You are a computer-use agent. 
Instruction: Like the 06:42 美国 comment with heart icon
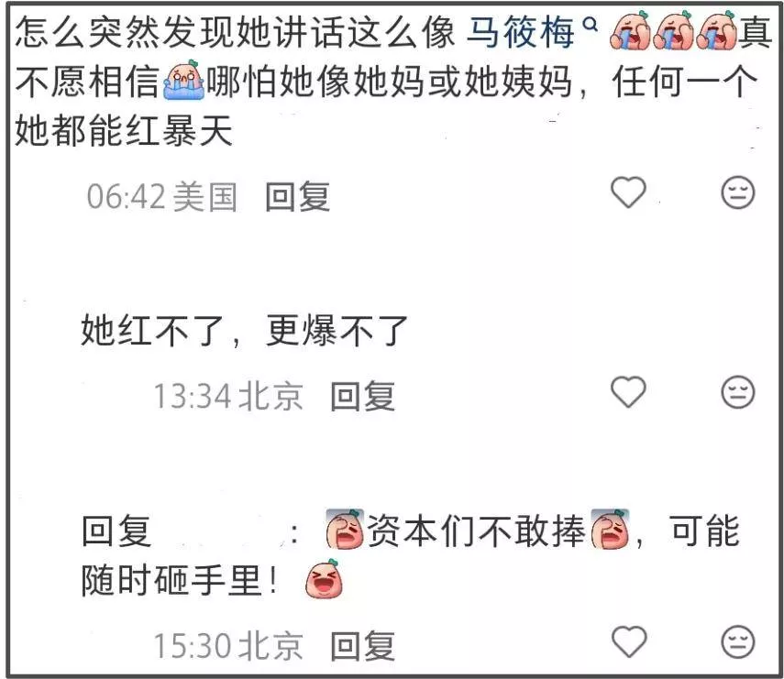(x=628, y=192)
